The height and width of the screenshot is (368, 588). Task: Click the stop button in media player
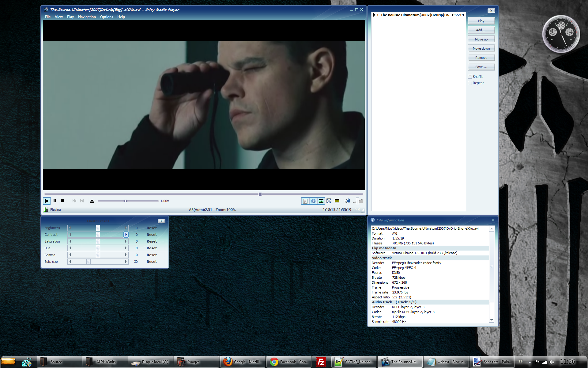click(63, 201)
